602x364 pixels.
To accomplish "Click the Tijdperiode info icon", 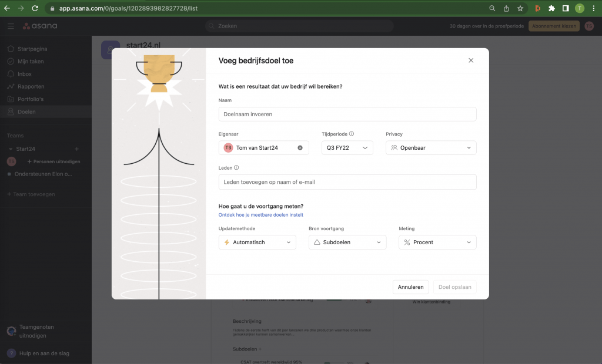I will [x=352, y=134].
